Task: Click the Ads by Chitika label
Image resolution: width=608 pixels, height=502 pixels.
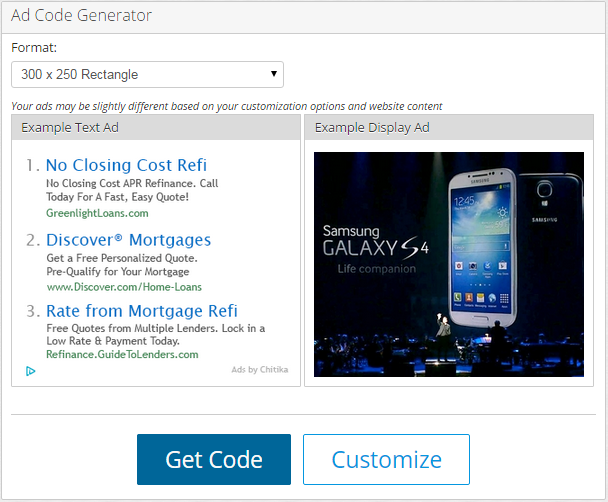Action: tap(260, 369)
